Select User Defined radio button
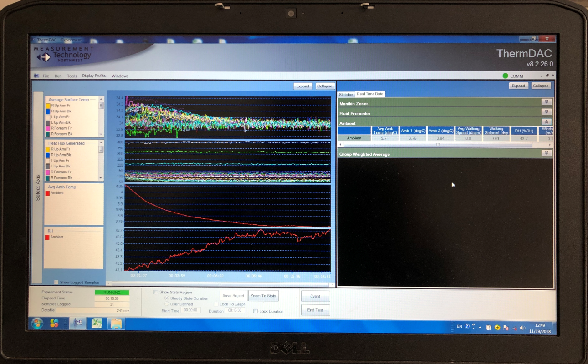Image resolution: width=588 pixels, height=364 pixels. coord(167,303)
